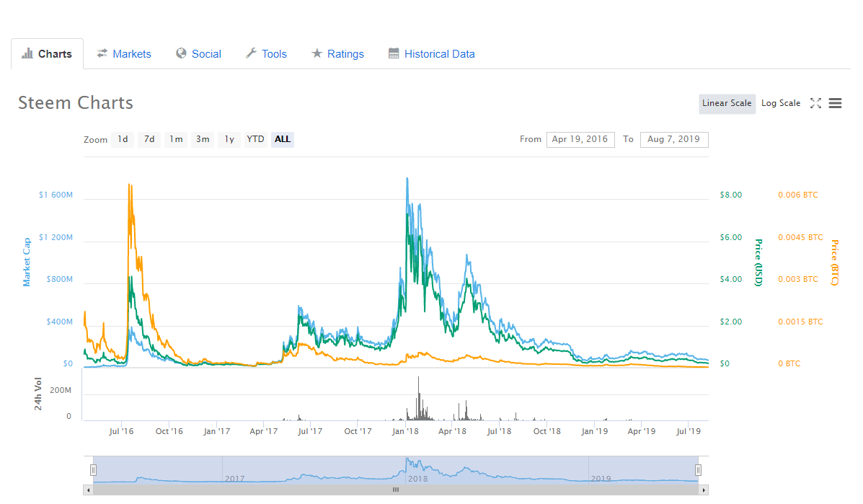Click the navigator scrollbar center grip
The height and width of the screenshot is (504, 863).
click(395, 490)
